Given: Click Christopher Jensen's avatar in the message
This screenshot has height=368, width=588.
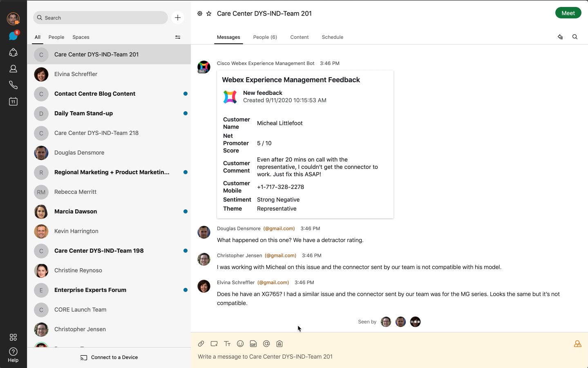Looking at the screenshot, I should pos(204,259).
